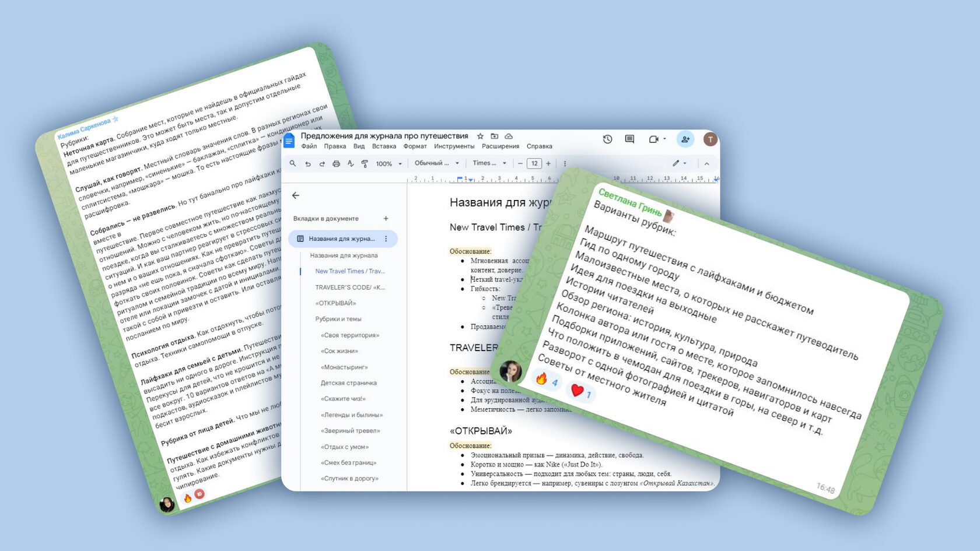
Task: Star the document as favorite
Action: point(481,136)
